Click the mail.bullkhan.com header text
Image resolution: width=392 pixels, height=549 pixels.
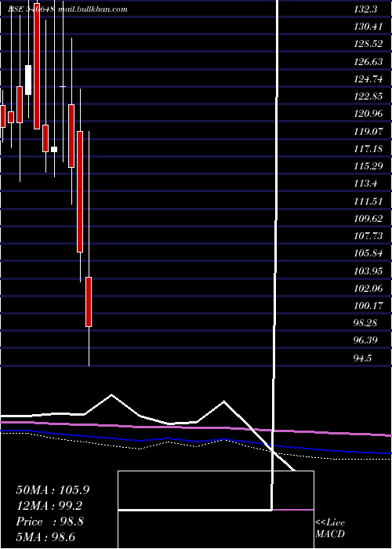[93, 9]
